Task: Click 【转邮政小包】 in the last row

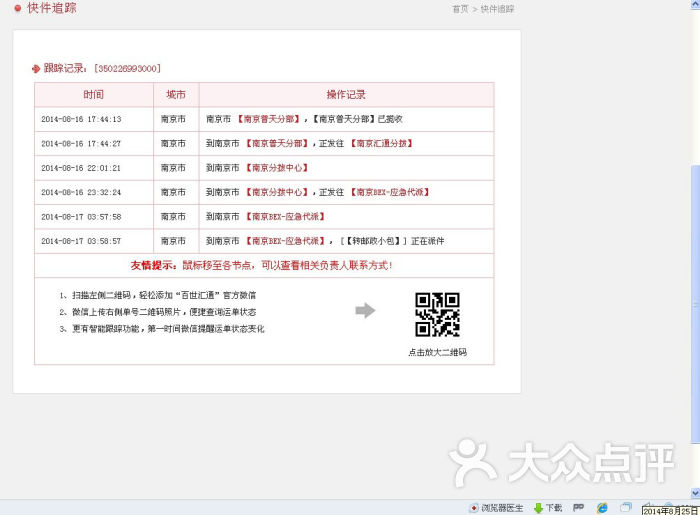Action: (x=373, y=241)
